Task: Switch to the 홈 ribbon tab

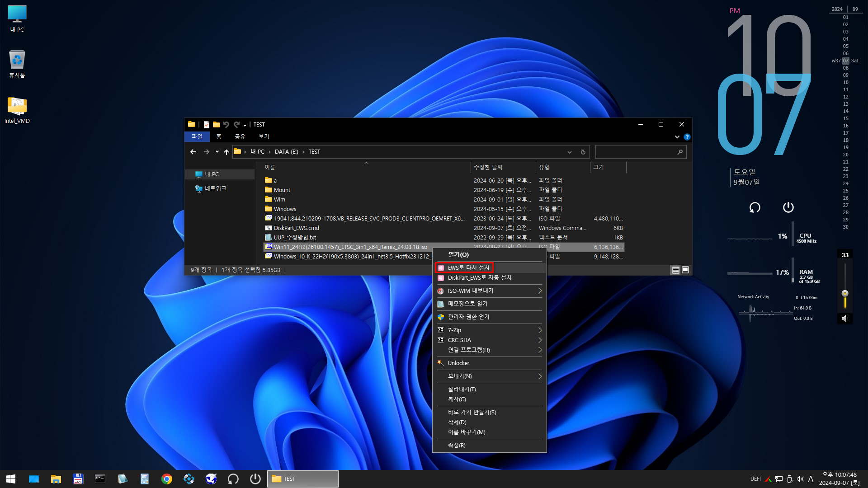Action: click(x=219, y=136)
